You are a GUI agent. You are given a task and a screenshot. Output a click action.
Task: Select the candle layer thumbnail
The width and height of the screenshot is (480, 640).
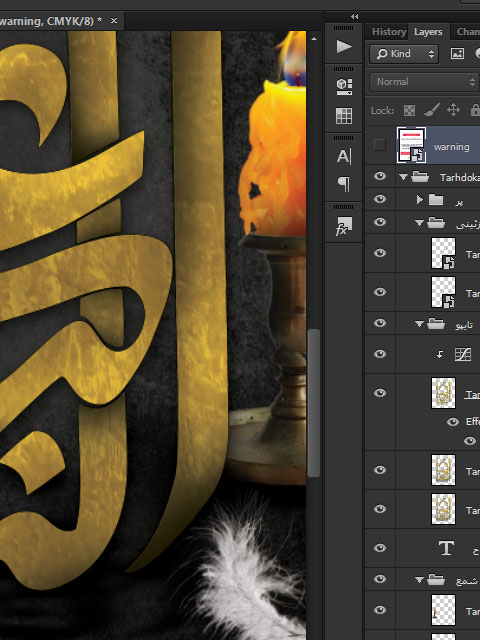pyautogui.click(x=443, y=610)
